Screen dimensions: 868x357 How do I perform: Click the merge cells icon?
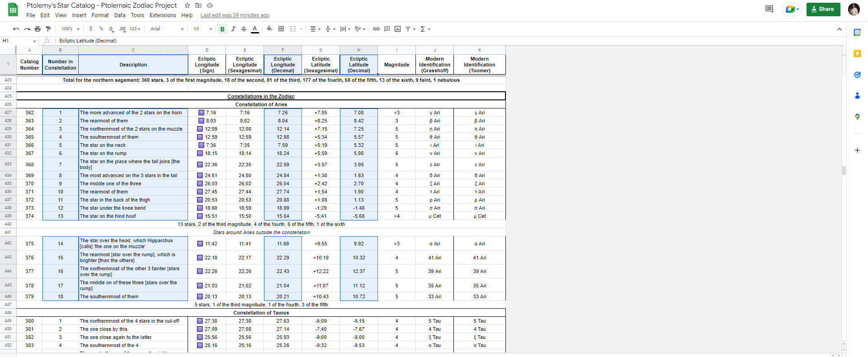(x=292, y=29)
